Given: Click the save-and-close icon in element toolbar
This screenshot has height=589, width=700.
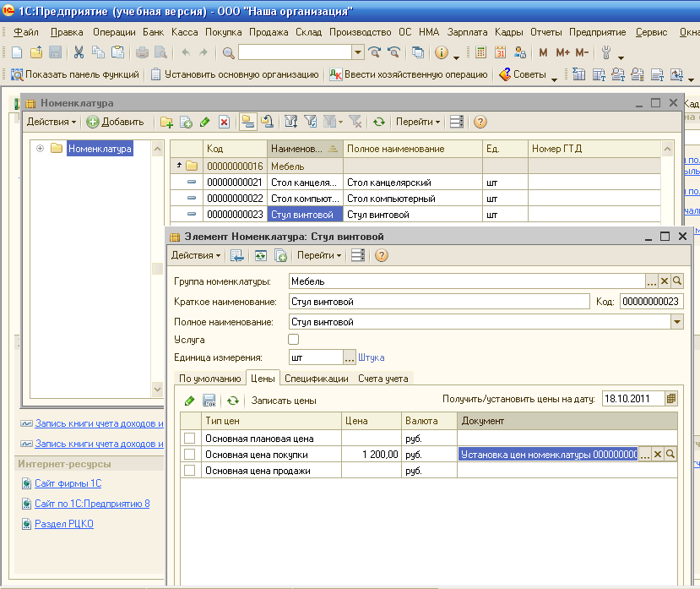Looking at the screenshot, I should (x=236, y=255).
